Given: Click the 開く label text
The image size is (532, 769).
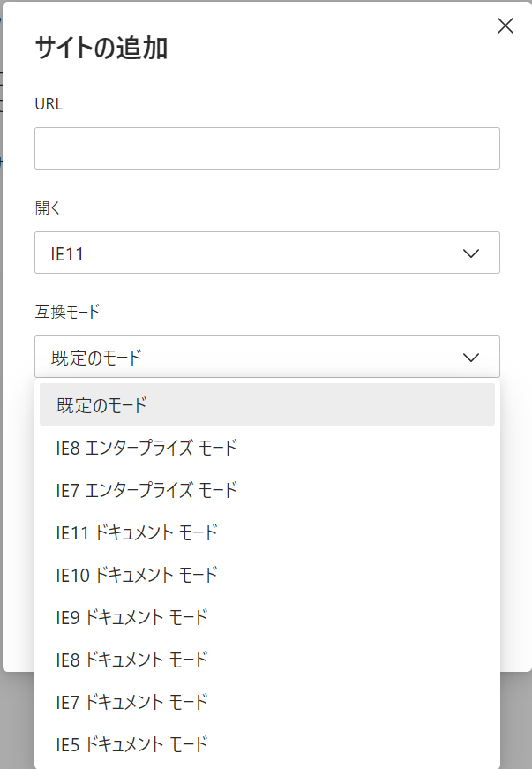Looking at the screenshot, I should pos(47,208).
